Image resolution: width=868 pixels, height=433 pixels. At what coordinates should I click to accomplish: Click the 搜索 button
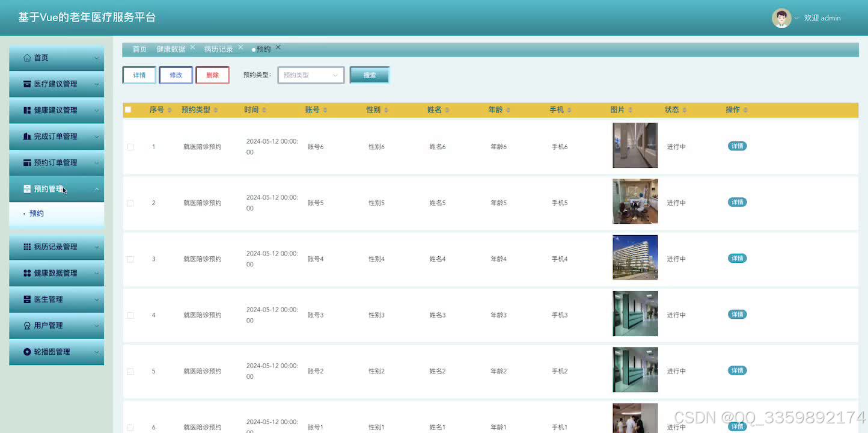coord(370,75)
